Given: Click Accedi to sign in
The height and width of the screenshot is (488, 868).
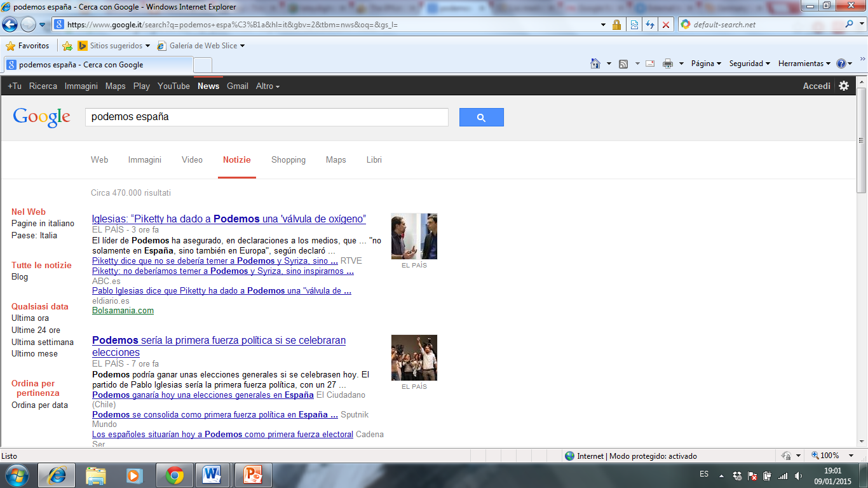Looking at the screenshot, I should (x=817, y=86).
